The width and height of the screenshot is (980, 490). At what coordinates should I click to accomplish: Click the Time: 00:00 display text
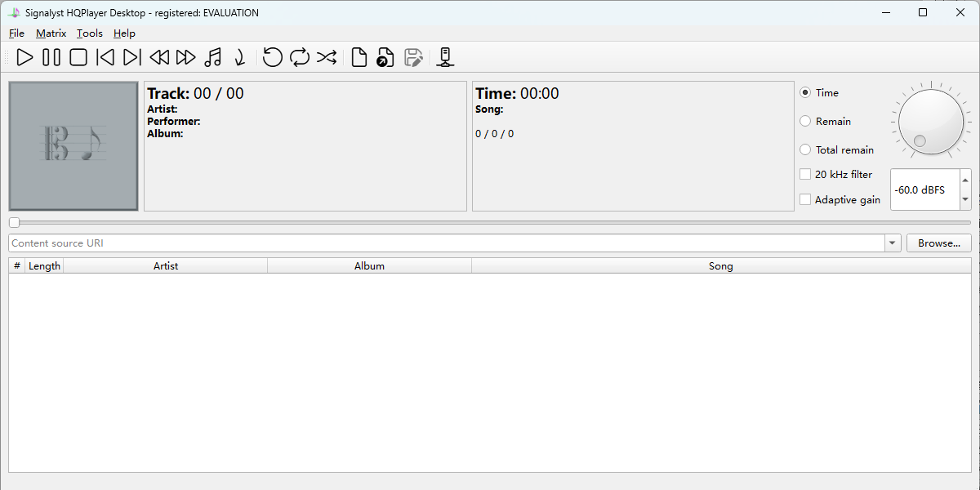click(x=517, y=93)
